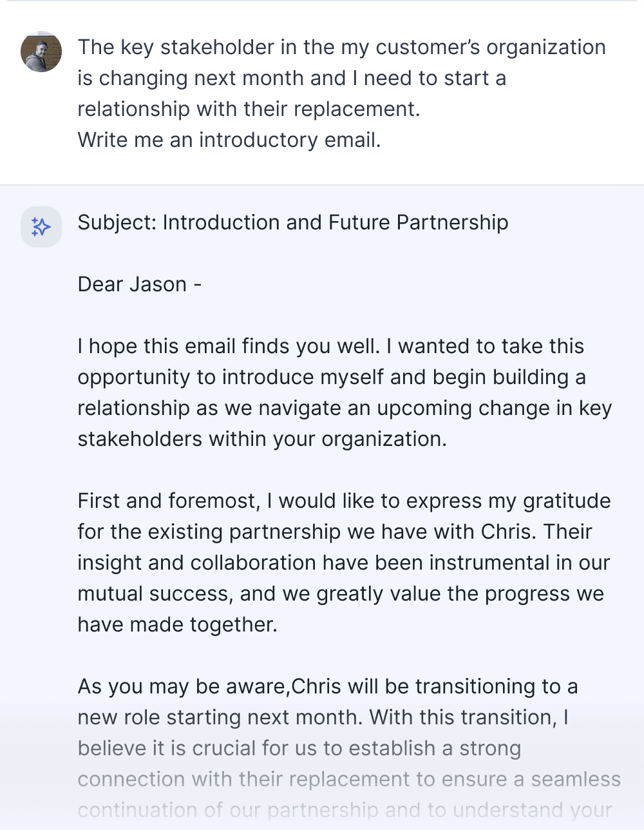
Task: Click the line 'connection with their replacement to ensure'
Action: [x=350, y=780]
